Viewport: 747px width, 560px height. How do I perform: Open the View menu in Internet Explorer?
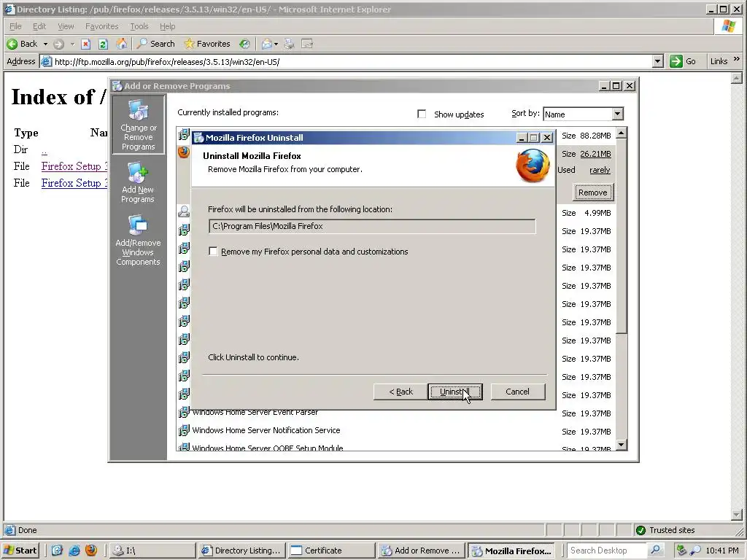66,26
